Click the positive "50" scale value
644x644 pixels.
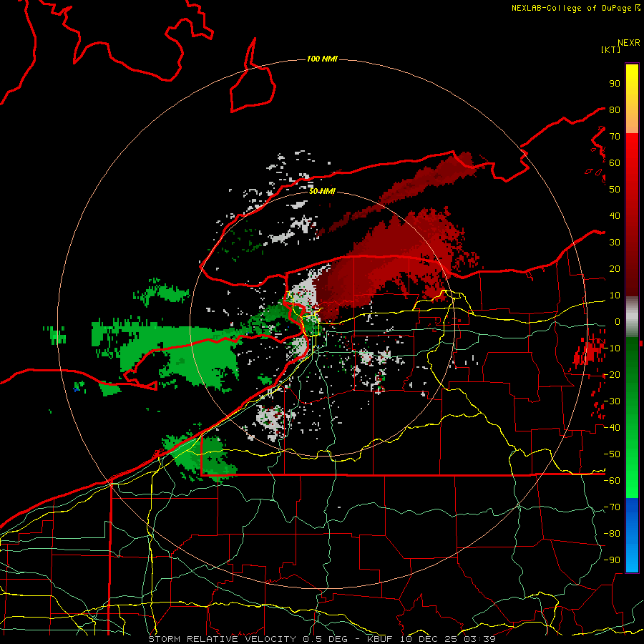click(615, 190)
